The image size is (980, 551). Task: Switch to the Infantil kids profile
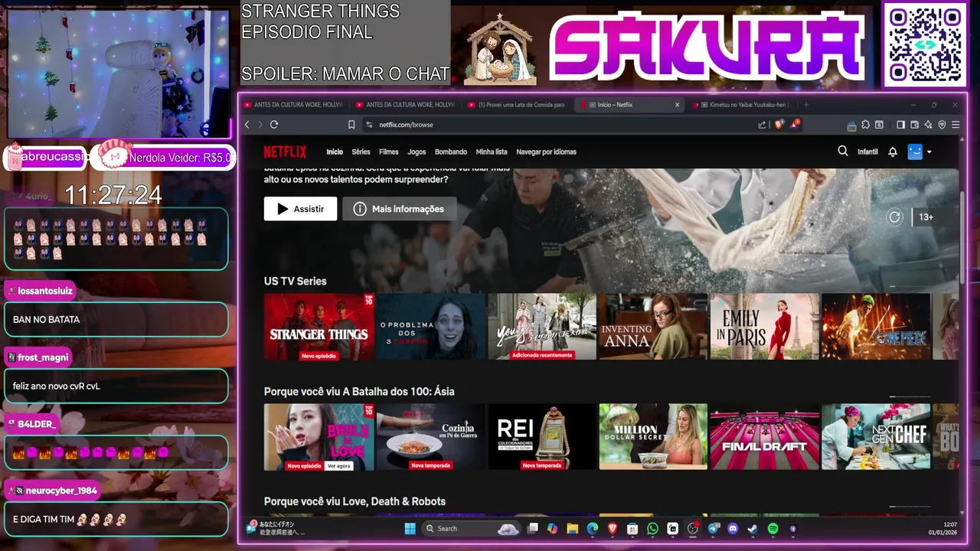867,152
